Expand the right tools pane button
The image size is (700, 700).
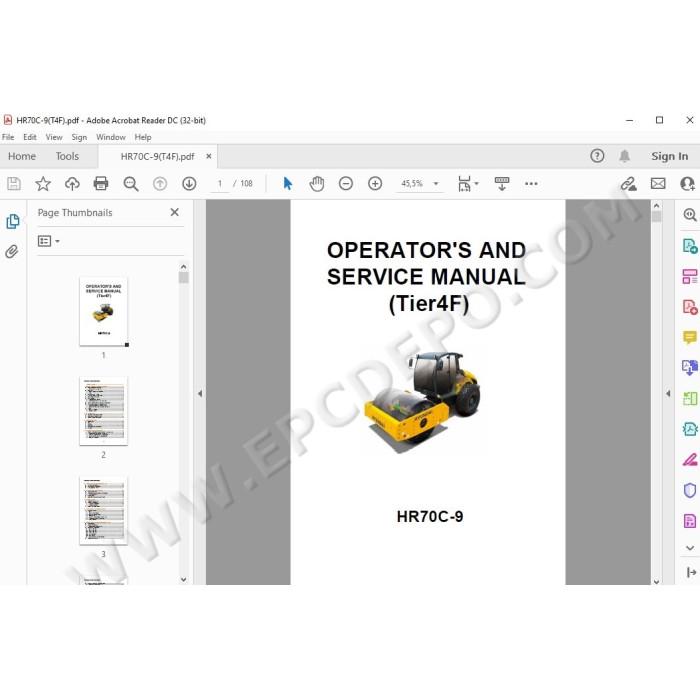point(691,572)
